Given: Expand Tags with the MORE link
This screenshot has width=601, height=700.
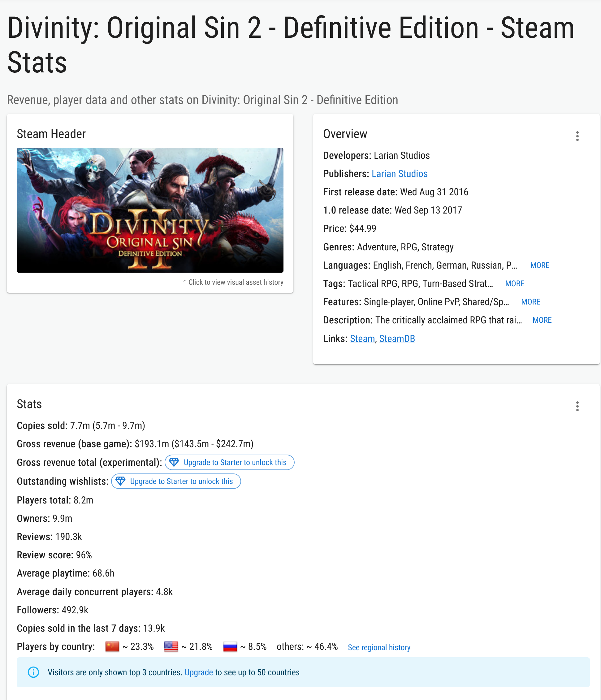Looking at the screenshot, I should [x=515, y=284].
